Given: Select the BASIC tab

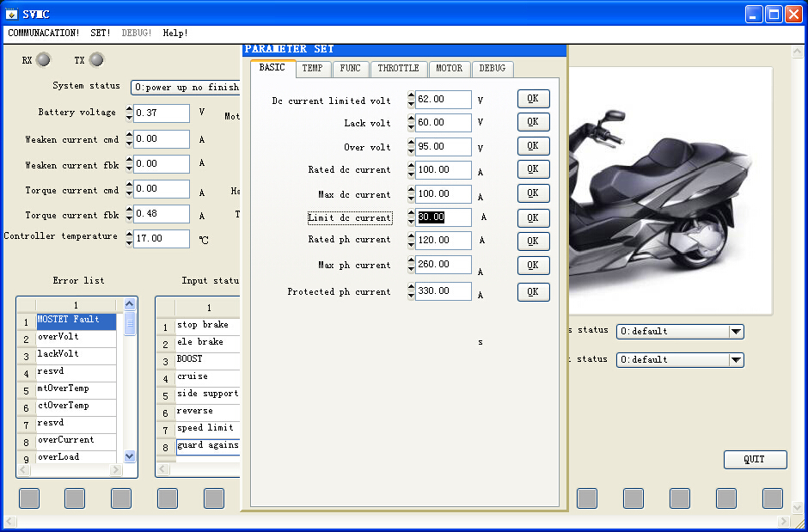Looking at the screenshot, I should (x=272, y=68).
